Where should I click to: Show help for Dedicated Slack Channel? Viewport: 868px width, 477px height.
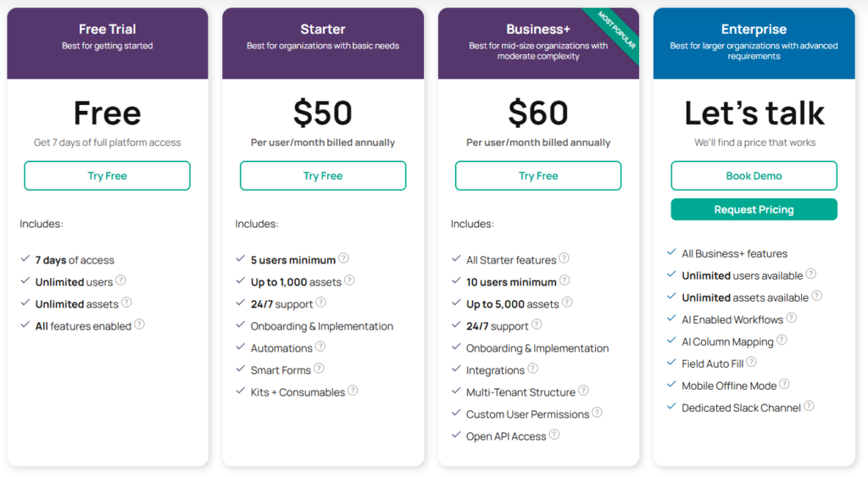[810, 407]
